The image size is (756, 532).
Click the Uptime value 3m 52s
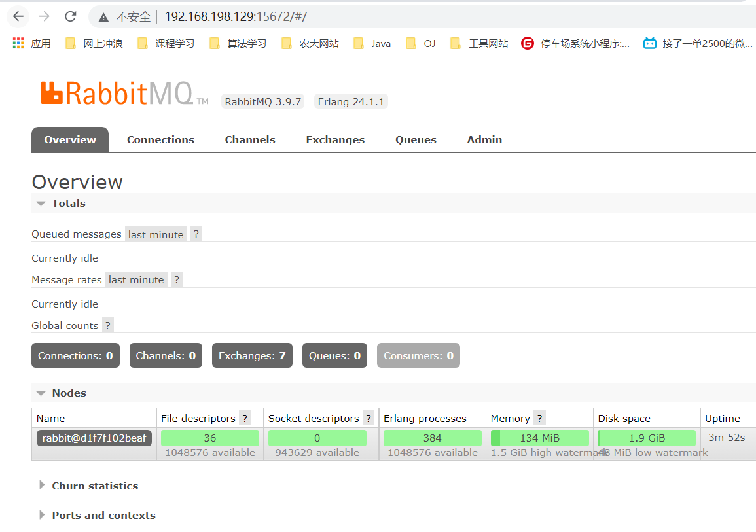pos(726,438)
